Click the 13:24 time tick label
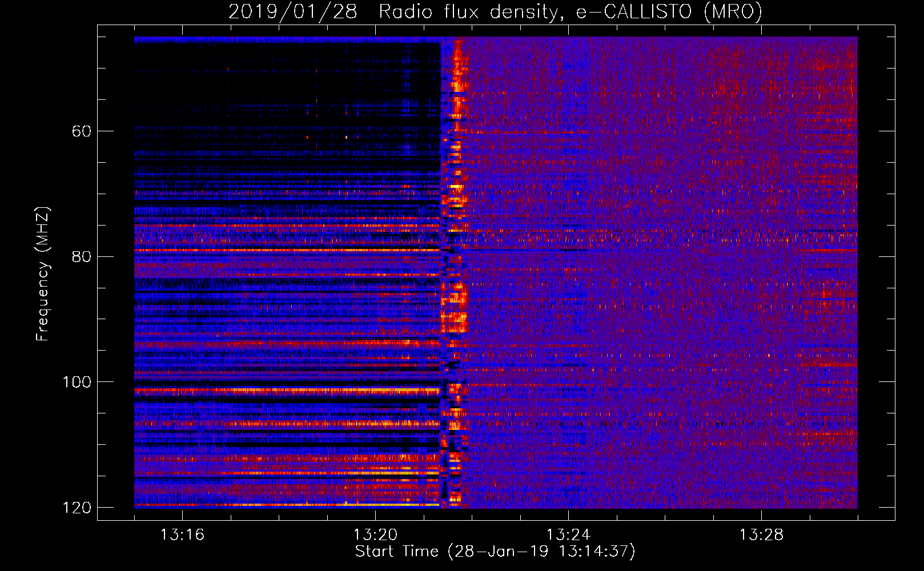 point(568,535)
